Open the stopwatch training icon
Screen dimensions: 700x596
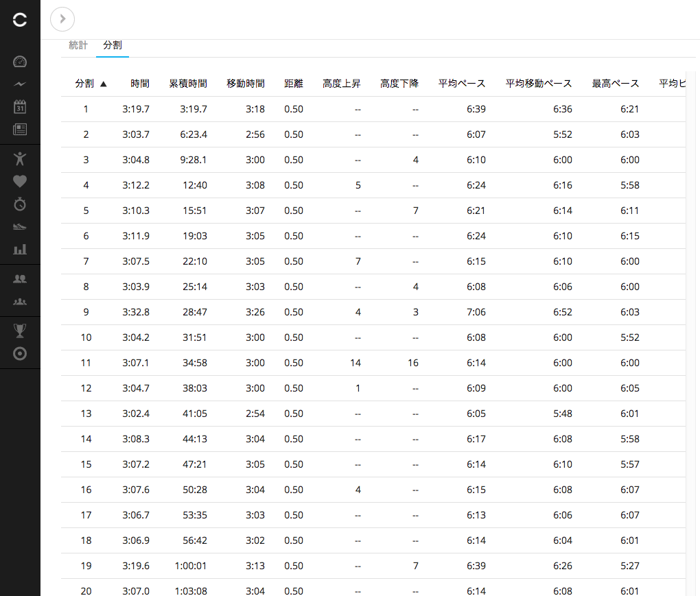[x=20, y=204]
